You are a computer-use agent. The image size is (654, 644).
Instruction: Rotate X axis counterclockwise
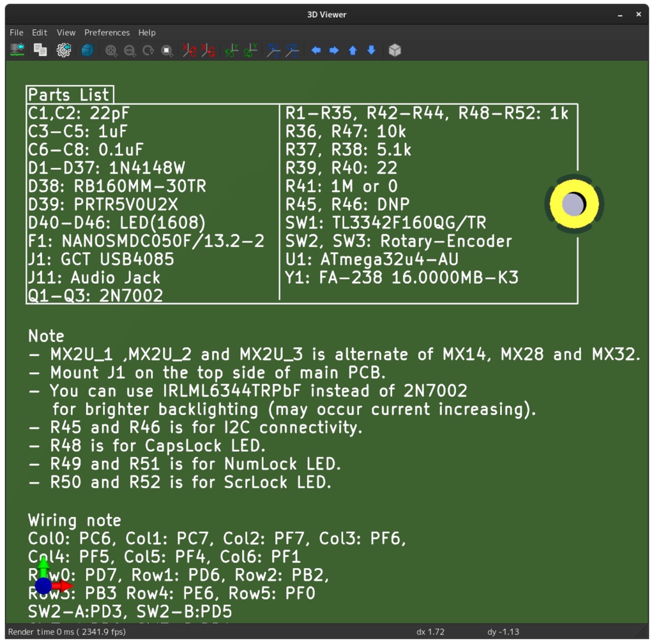[206, 50]
